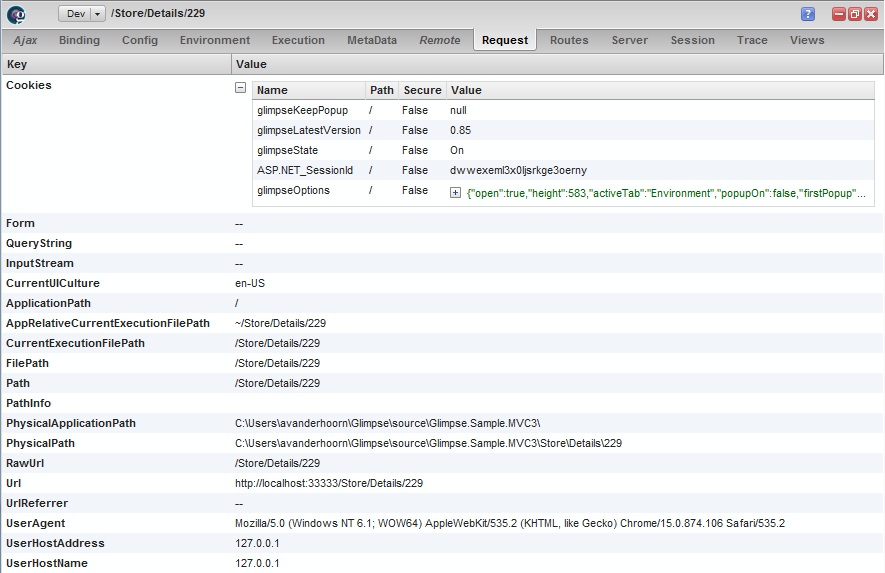Open the Environment tab

tap(215, 40)
